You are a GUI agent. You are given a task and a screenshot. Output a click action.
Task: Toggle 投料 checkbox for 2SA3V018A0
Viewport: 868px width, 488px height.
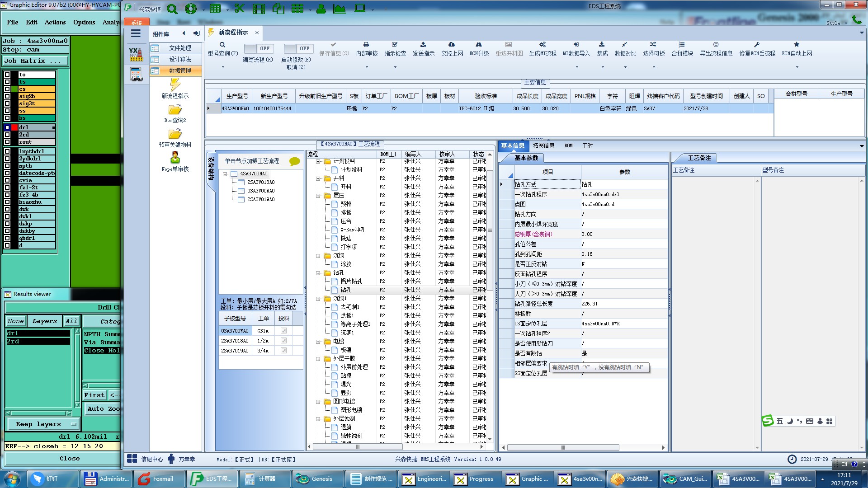pos(283,341)
